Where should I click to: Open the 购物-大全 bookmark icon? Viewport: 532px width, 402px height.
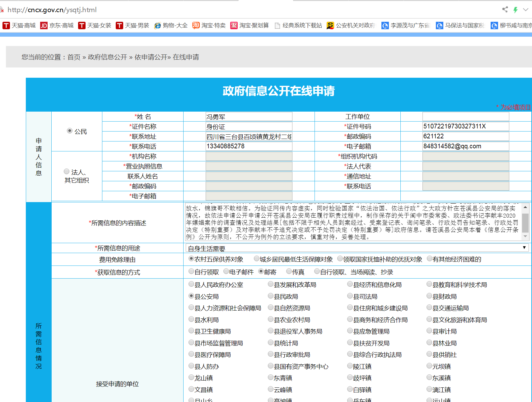pyautogui.click(x=157, y=25)
